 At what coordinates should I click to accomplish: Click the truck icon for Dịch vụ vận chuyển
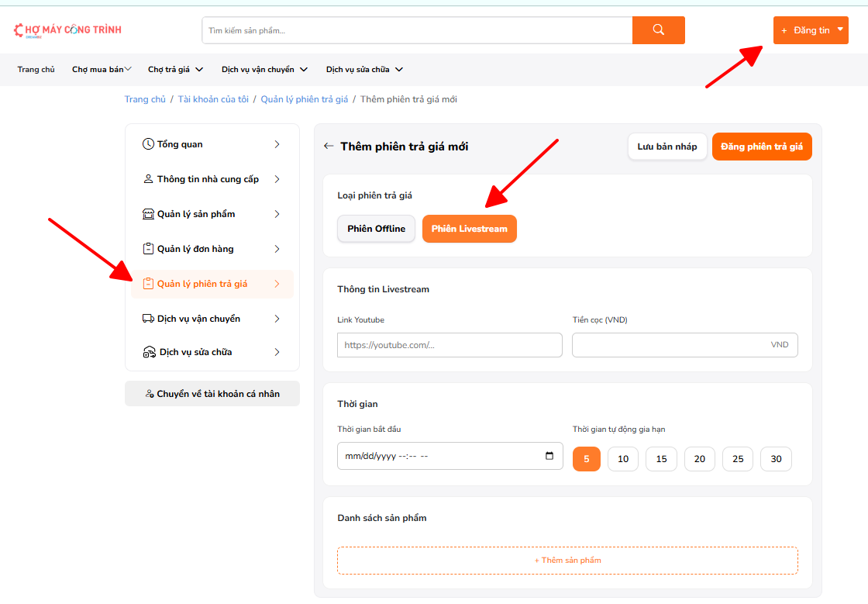[x=149, y=319]
